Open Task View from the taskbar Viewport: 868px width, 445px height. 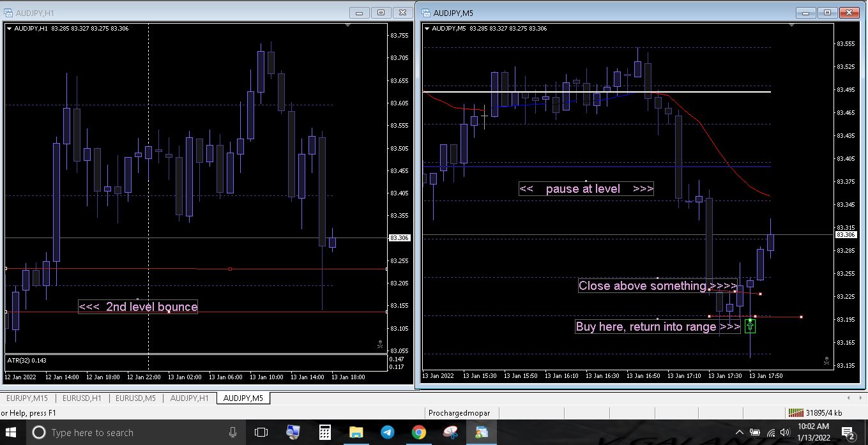(261, 432)
